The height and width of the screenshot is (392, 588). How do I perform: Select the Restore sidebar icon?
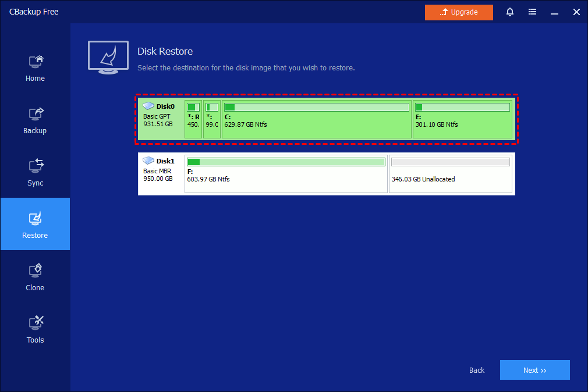(x=35, y=219)
